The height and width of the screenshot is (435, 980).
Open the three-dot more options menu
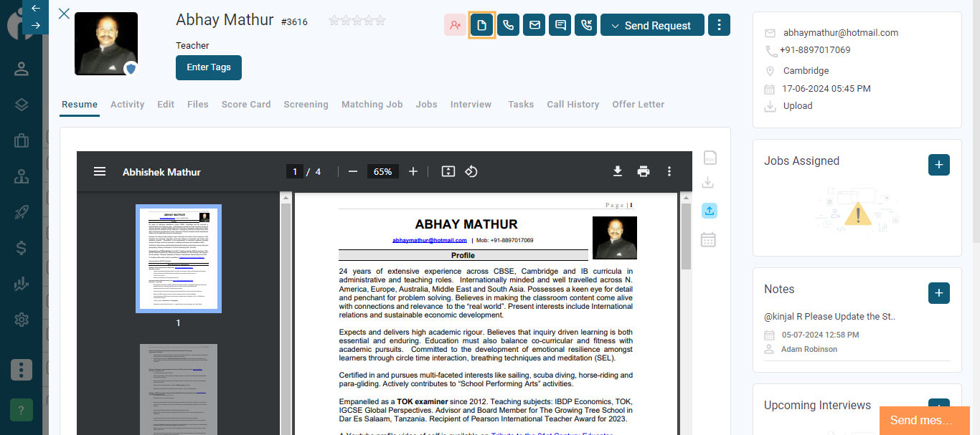pyautogui.click(x=719, y=25)
